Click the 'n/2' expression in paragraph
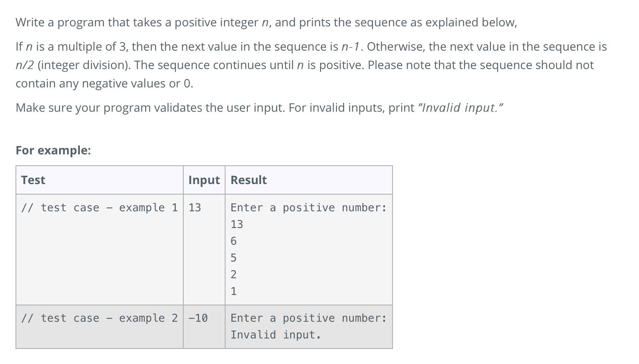 (x=25, y=65)
